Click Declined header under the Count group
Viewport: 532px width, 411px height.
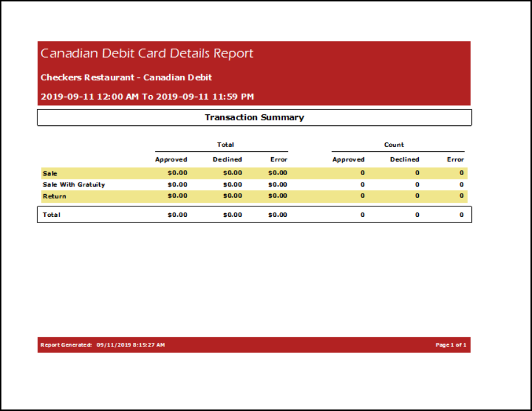pos(405,160)
